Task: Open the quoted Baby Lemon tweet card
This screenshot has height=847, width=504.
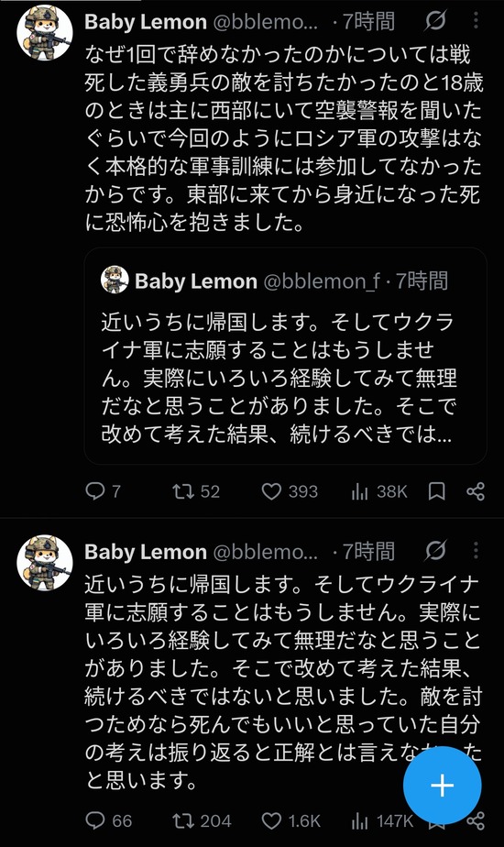Action: pyautogui.click(x=286, y=356)
